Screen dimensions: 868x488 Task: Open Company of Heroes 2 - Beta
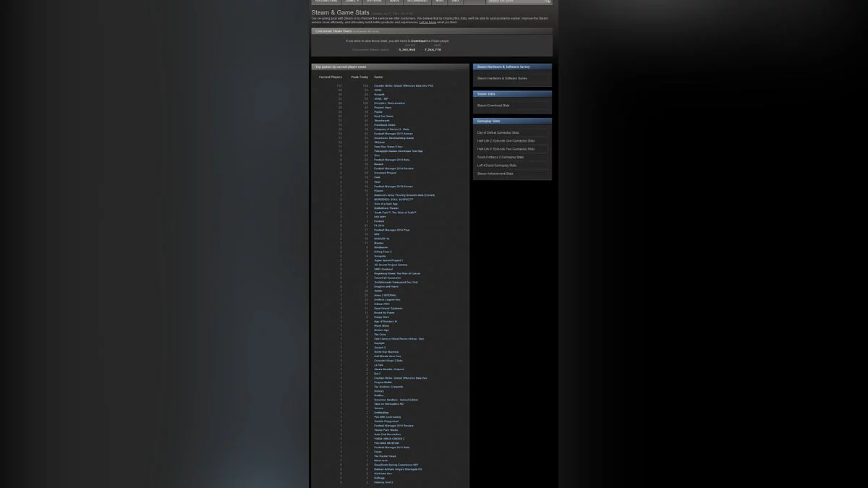coord(391,129)
